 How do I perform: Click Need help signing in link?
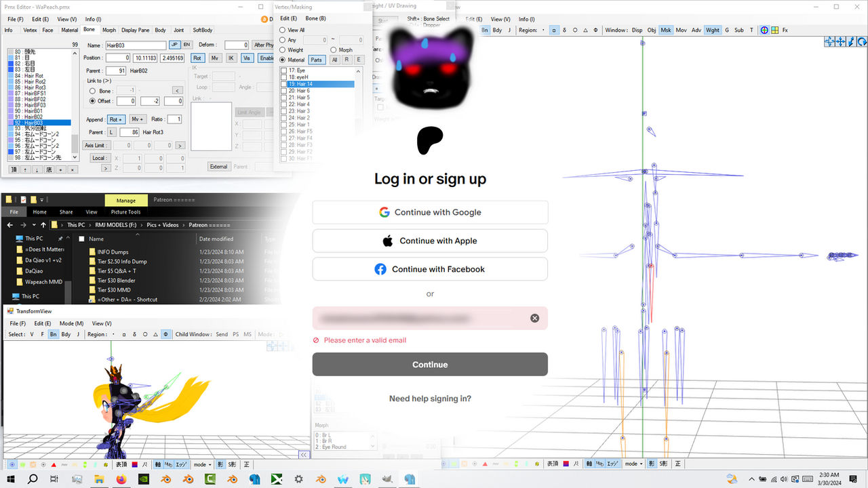point(430,399)
